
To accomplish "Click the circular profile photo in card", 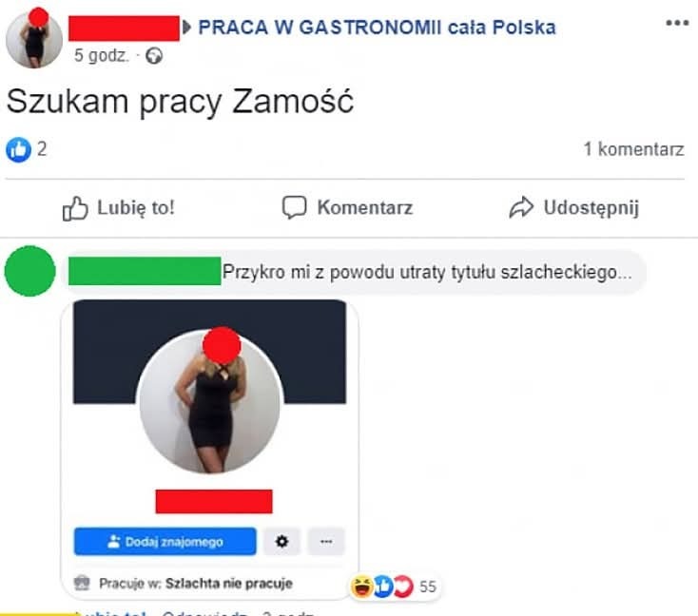I will (x=209, y=402).
